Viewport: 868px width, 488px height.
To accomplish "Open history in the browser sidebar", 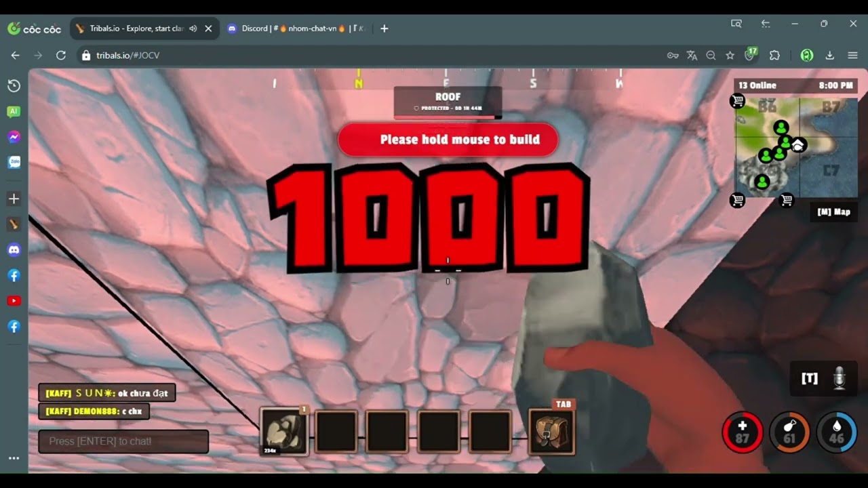I will [14, 85].
